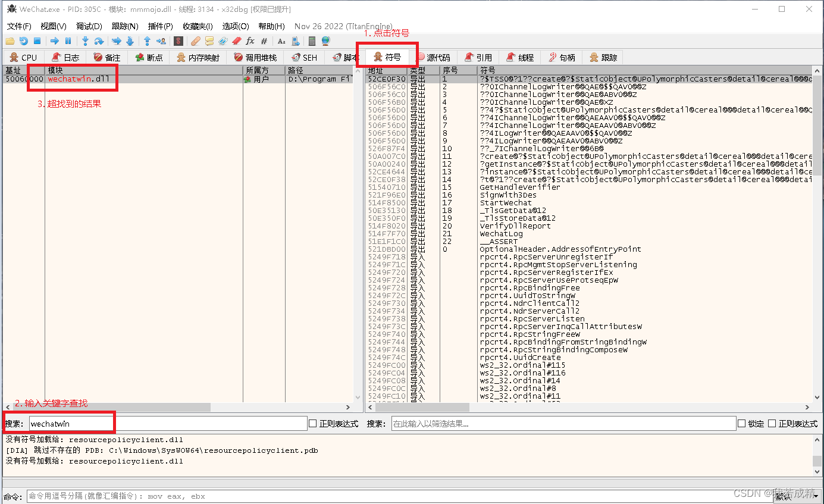Click the Step Into icon

pos(85,41)
